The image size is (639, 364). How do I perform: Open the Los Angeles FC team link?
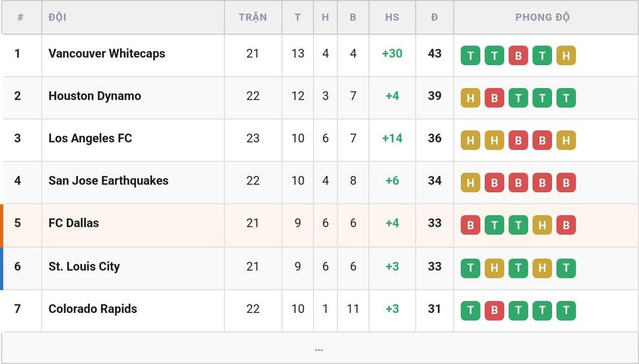pos(90,138)
